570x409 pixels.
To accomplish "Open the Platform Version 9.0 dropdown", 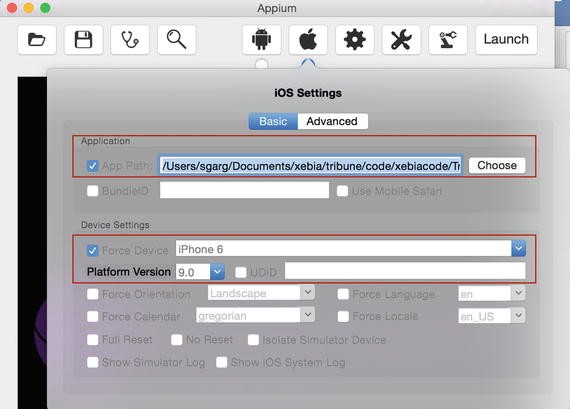I will click(217, 272).
